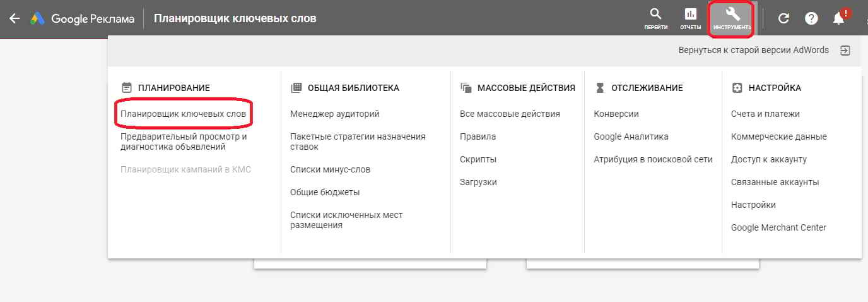Open Общие бюджеты

tap(325, 192)
